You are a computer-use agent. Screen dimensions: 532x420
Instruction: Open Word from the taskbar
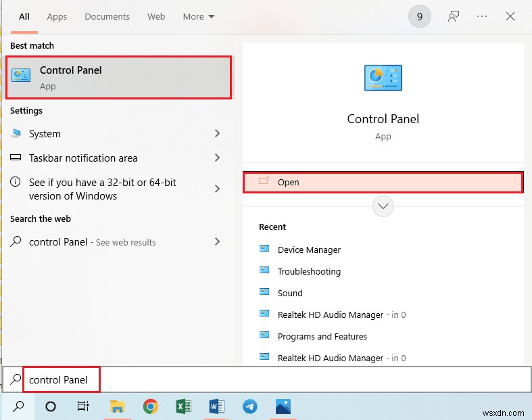pos(217,406)
